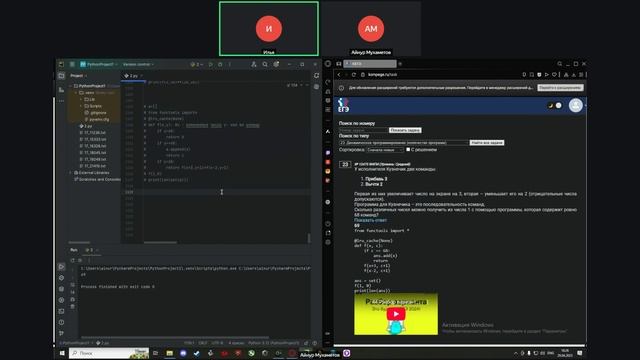The width and height of the screenshot is (640, 360).
Task: Start debugging with the Debug bug icon
Action: [220, 64]
